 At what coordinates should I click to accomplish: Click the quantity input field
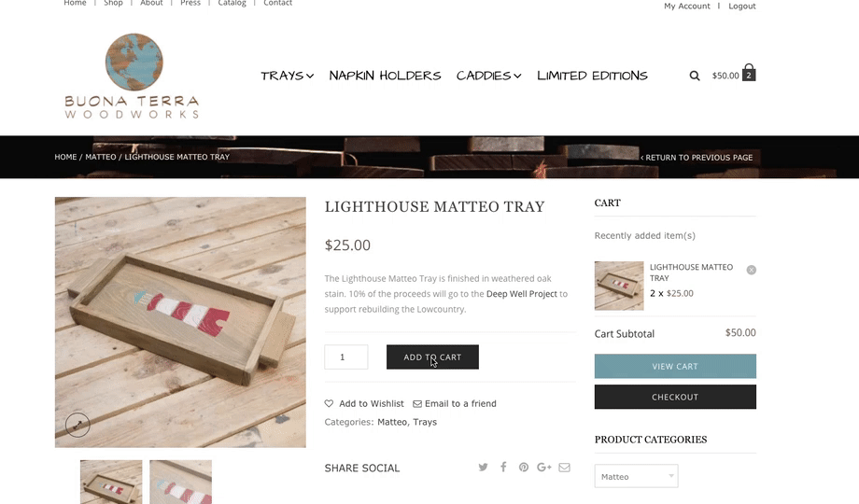click(x=346, y=357)
